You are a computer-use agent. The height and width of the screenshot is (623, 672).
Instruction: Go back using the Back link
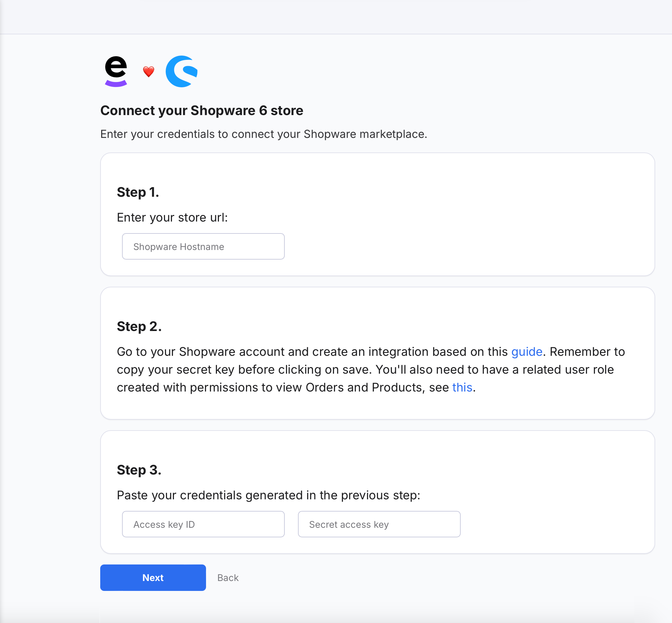point(228,577)
